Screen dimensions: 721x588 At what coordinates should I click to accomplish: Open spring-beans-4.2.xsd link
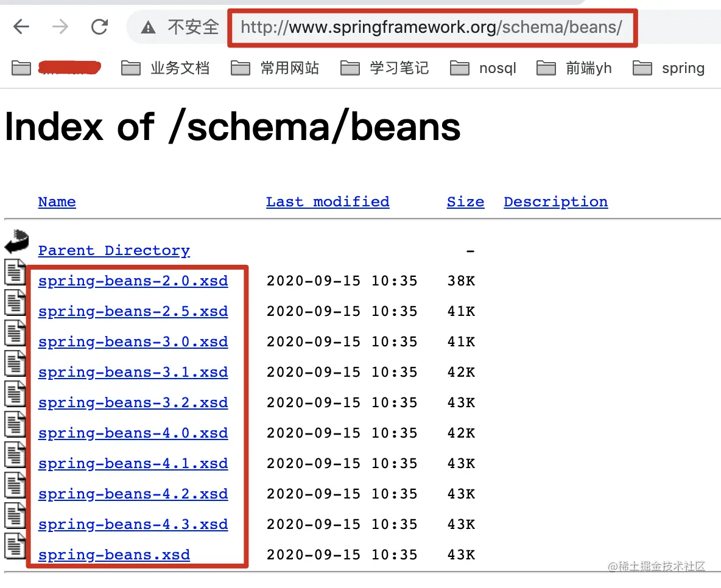[x=133, y=494]
